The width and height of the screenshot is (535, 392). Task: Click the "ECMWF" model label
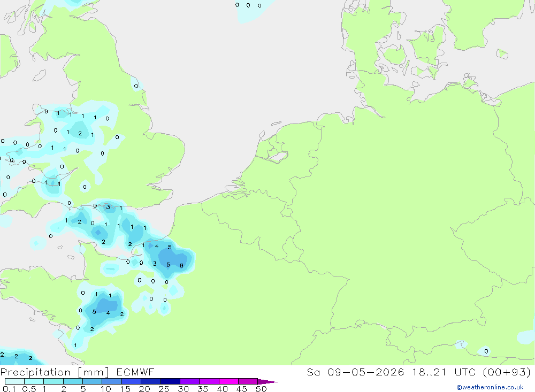pyautogui.click(x=135, y=372)
